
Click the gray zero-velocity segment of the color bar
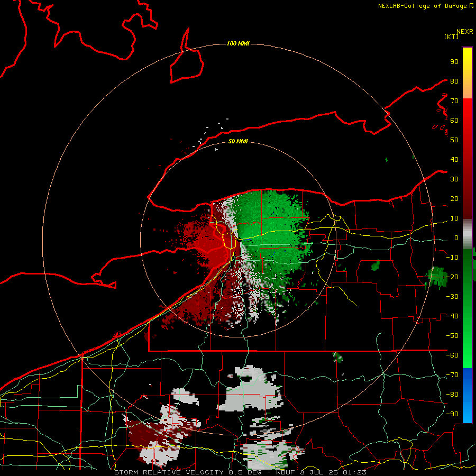pos(467,234)
